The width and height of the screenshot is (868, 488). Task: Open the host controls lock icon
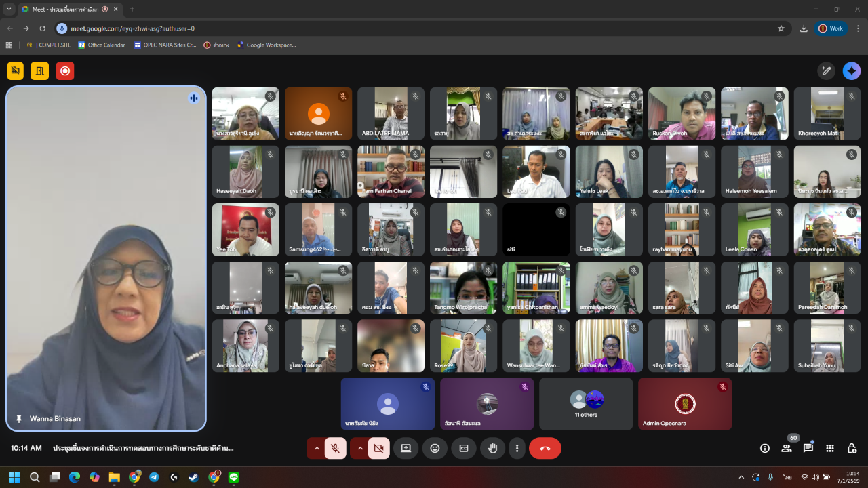[x=852, y=448]
